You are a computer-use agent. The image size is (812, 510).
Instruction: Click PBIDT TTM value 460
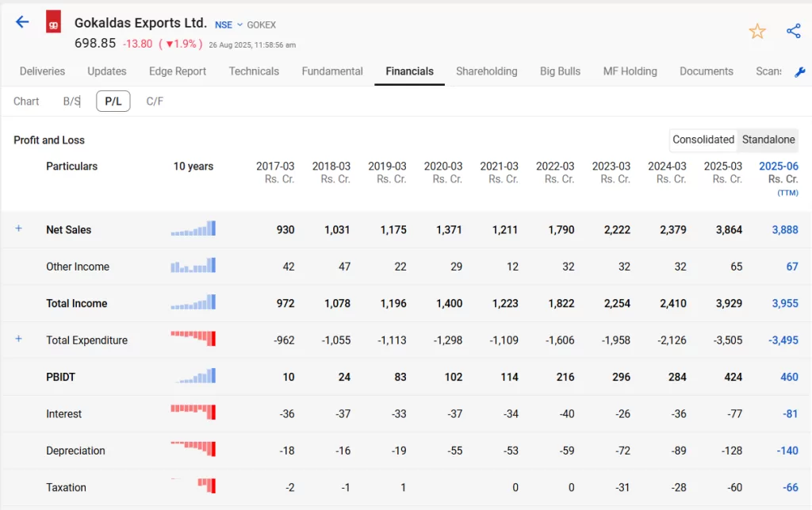tap(789, 377)
